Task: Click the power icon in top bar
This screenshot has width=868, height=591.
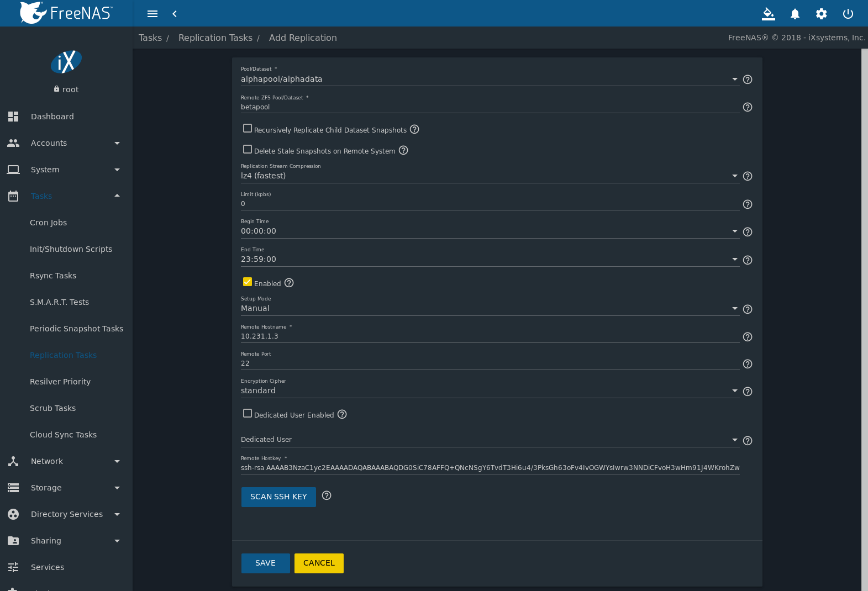Action: 848,14
